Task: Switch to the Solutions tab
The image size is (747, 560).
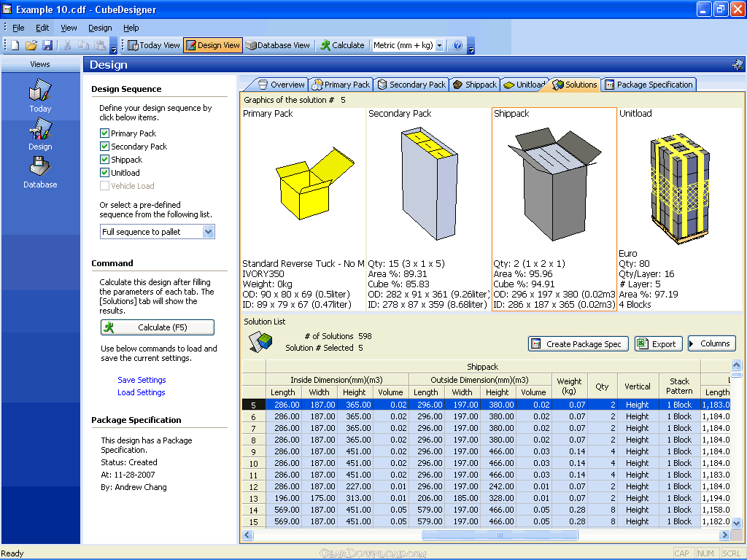Action: coord(575,85)
